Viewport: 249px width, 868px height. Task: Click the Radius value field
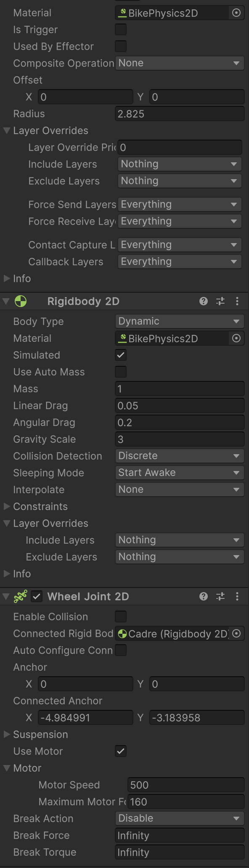coord(180,114)
